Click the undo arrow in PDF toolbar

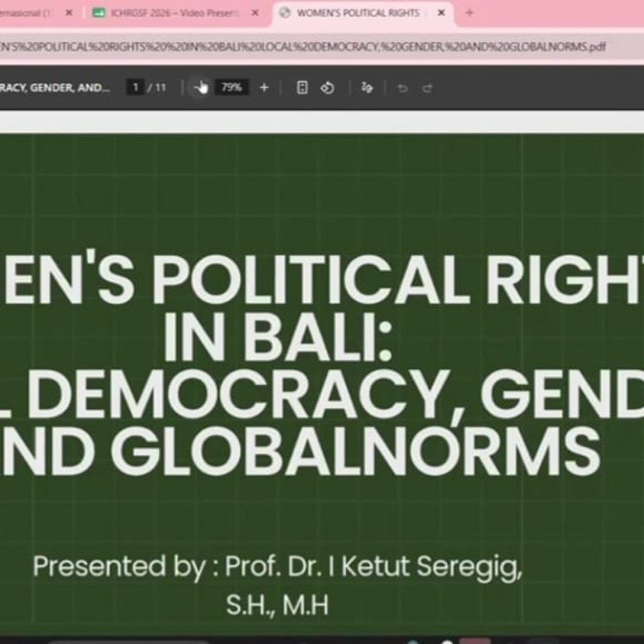click(403, 88)
